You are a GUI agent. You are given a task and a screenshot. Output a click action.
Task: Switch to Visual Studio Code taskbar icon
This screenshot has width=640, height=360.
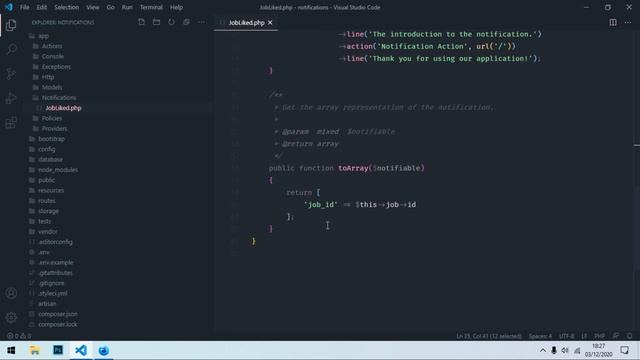[81, 351]
